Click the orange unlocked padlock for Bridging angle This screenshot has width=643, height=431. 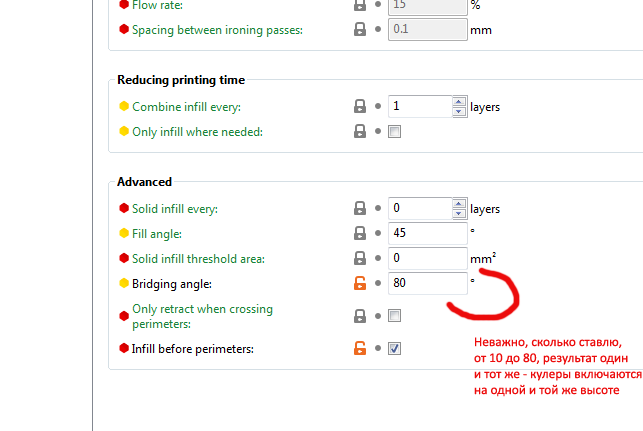click(x=360, y=283)
